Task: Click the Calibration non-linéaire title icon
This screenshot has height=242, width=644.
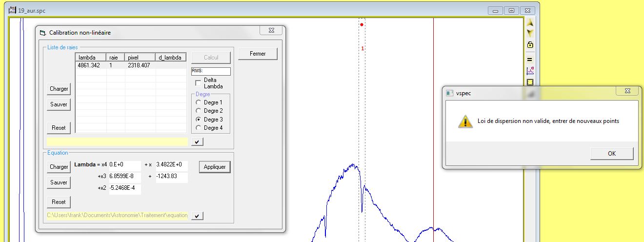Action: tap(42, 33)
